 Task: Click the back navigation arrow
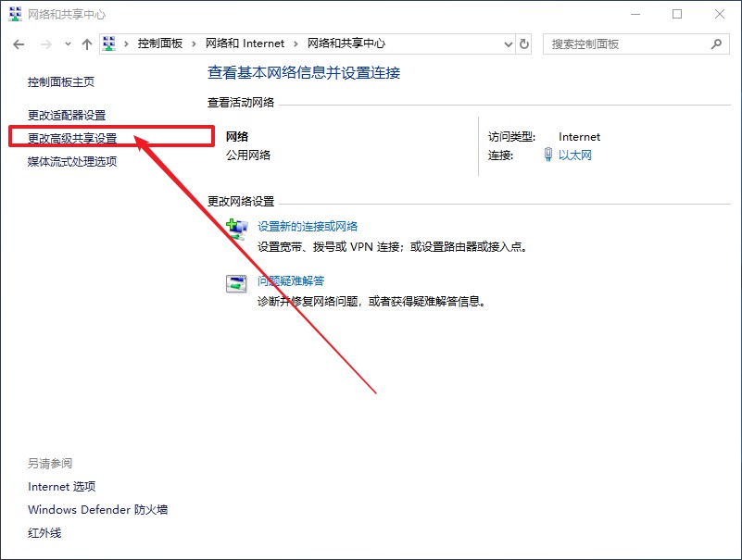pyautogui.click(x=19, y=43)
